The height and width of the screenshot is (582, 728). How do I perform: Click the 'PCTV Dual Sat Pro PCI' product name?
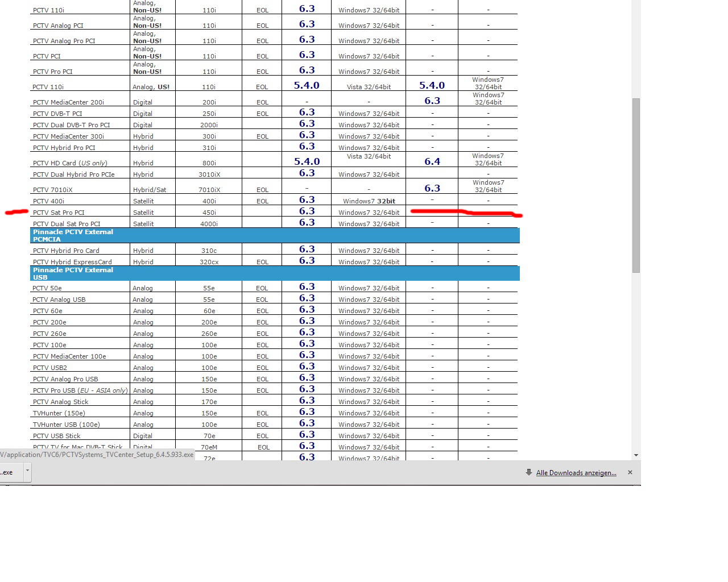pos(67,224)
